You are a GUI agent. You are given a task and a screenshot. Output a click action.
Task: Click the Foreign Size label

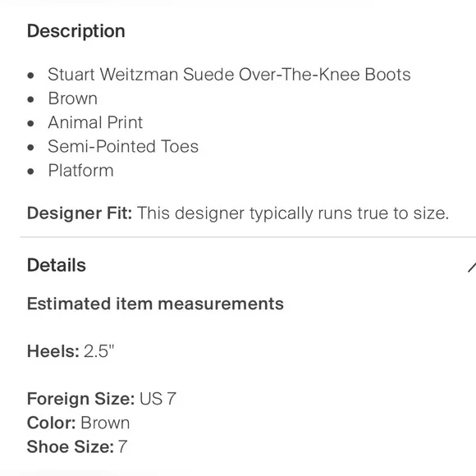pos(80,399)
